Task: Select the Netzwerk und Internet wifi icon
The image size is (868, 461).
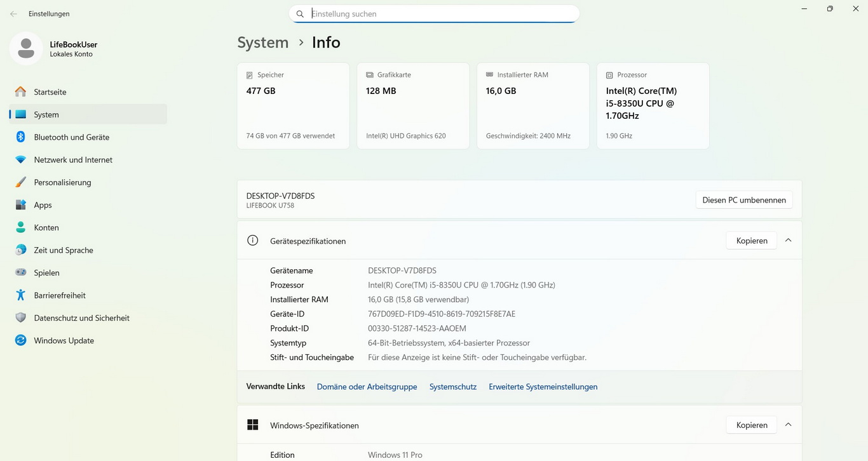Action: [21, 160]
